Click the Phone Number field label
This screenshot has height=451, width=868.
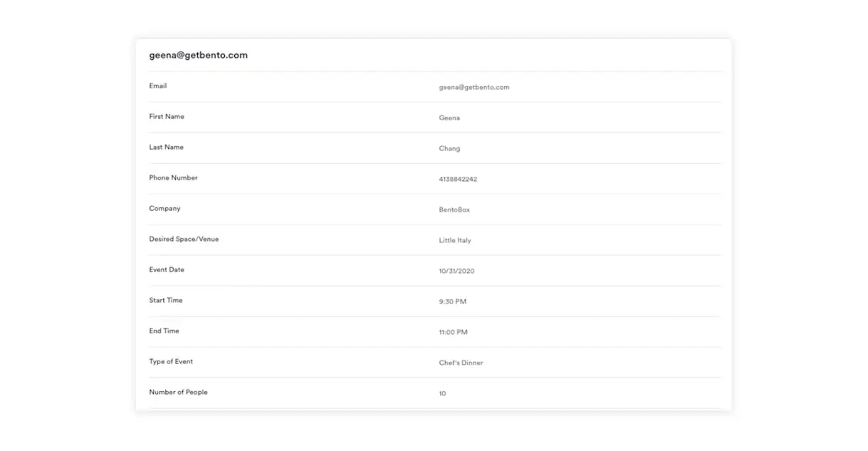pyautogui.click(x=173, y=177)
